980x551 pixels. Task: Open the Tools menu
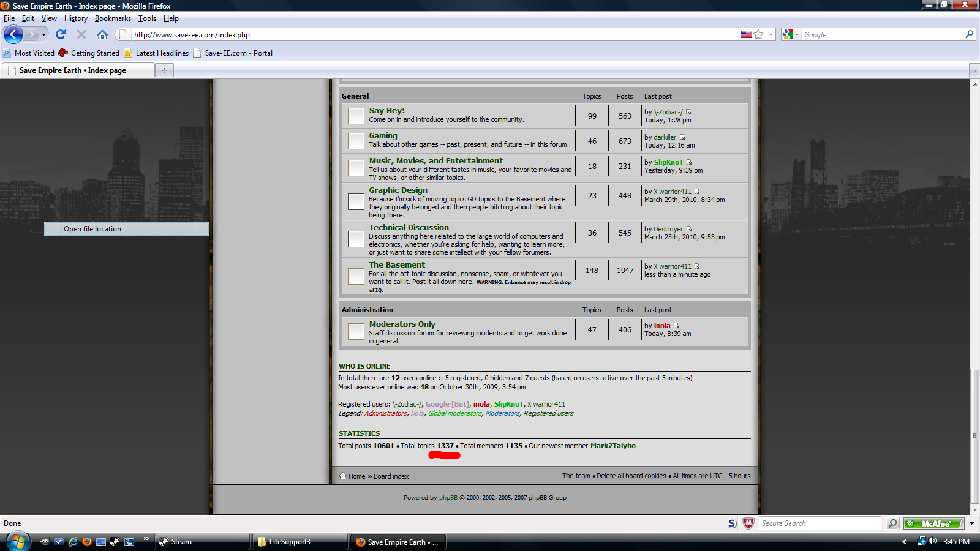pos(147,18)
